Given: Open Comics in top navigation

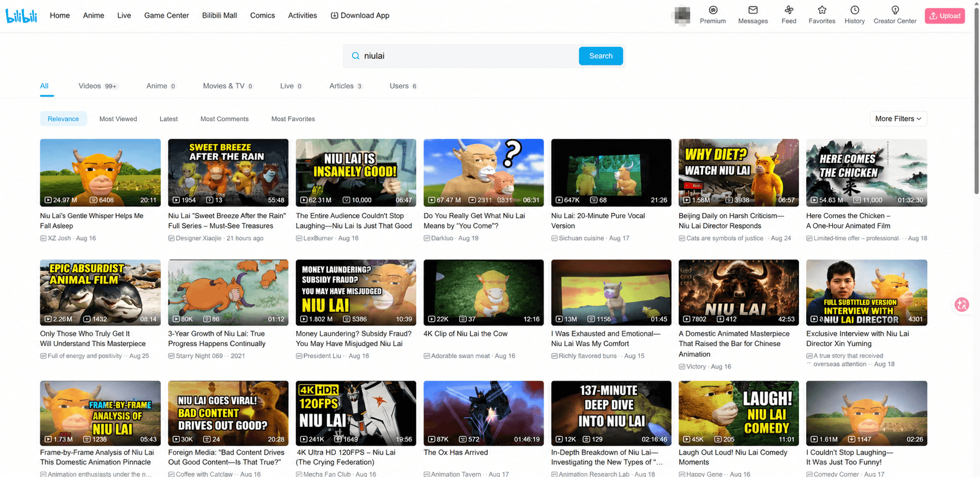Looking at the screenshot, I should [263, 15].
